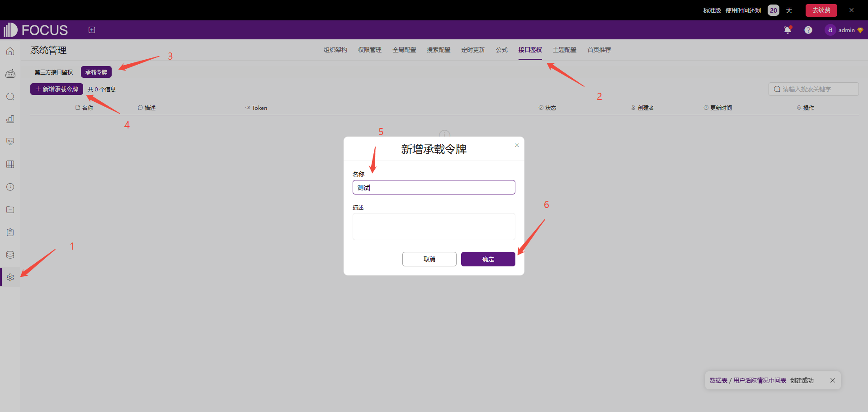Open the presentation board icon in sidebar
The width and height of the screenshot is (868, 412).
tap(10, 142)
